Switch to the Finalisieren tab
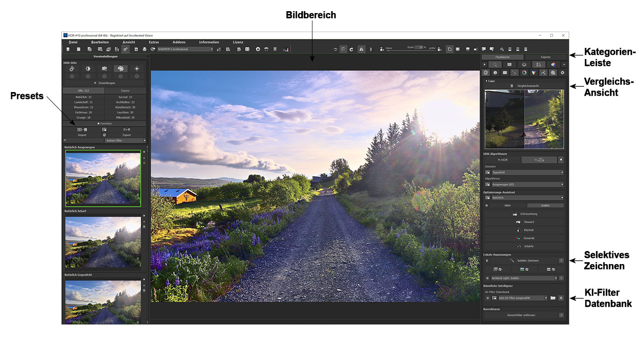This screenshot has height=364, width=644. [502, 57]
